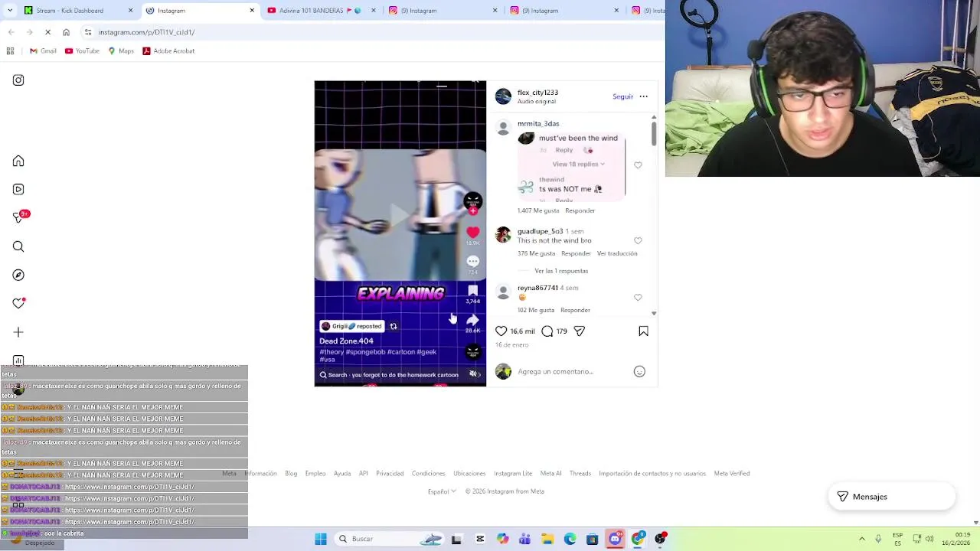980x551 pixels.
Task: View site information icon in the address bar
Action: point(88,32)
